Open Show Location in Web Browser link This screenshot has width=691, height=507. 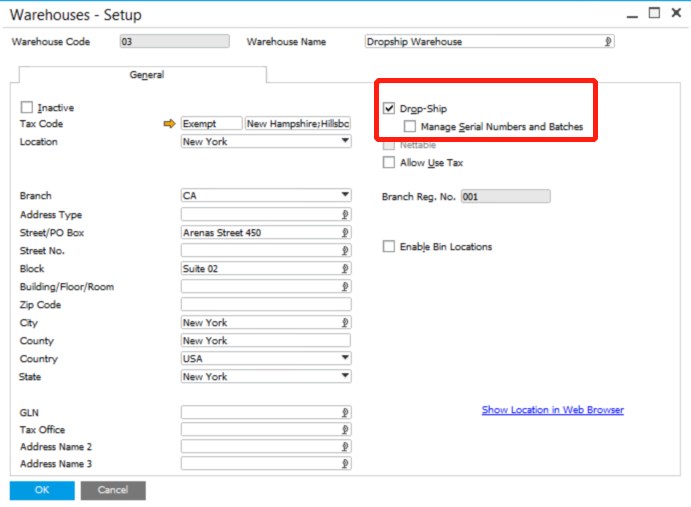552,410
